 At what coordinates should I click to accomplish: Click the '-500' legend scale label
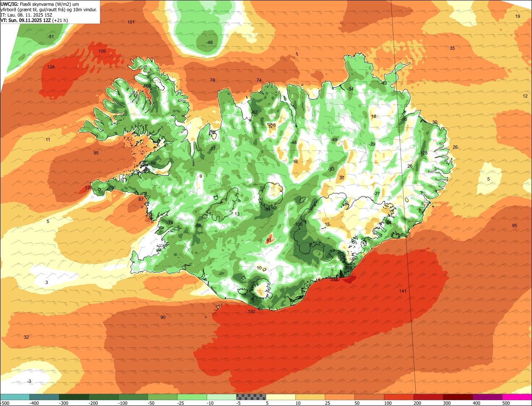click(5, 403)
